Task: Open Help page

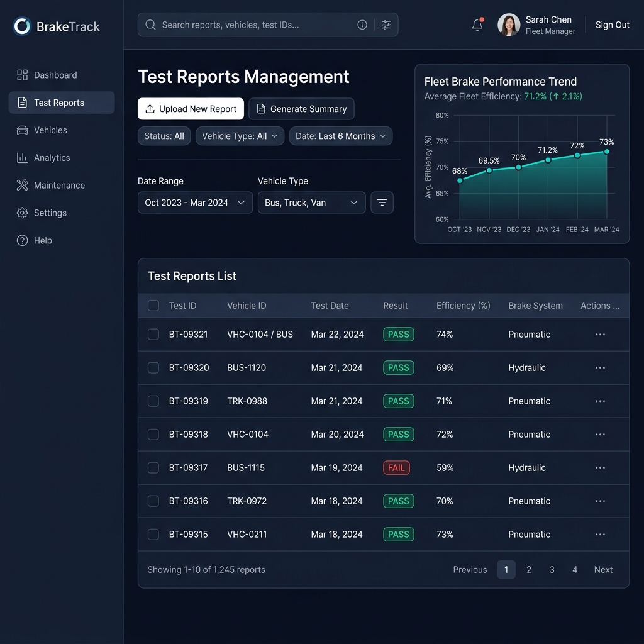Action: coord(62,240)
